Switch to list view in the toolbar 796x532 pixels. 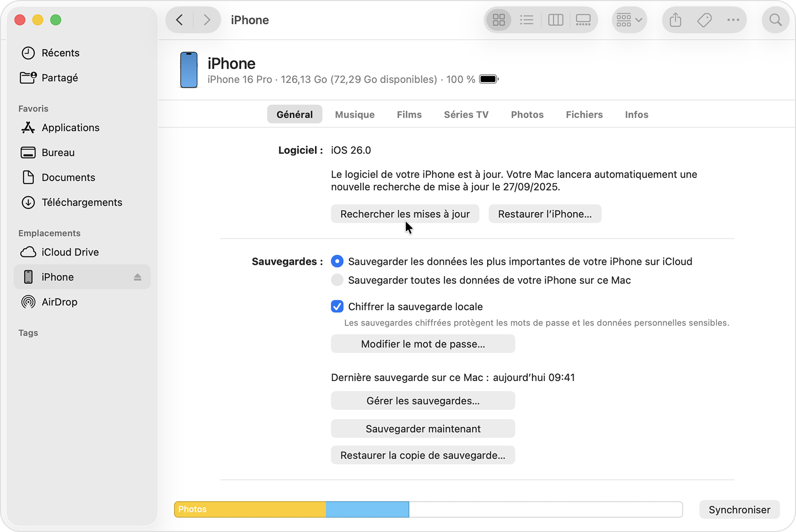coord(527,20)
